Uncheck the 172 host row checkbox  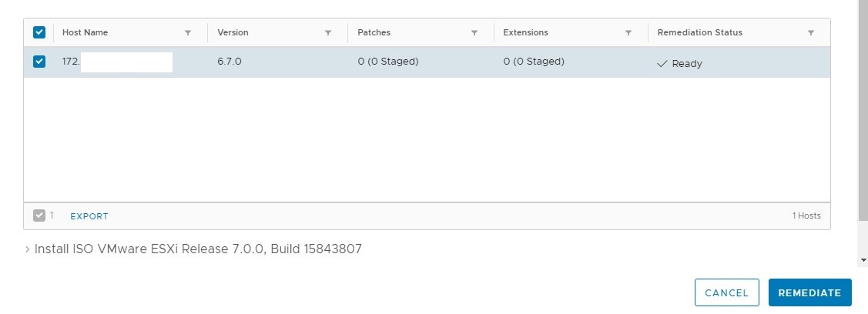pos(39,62)
